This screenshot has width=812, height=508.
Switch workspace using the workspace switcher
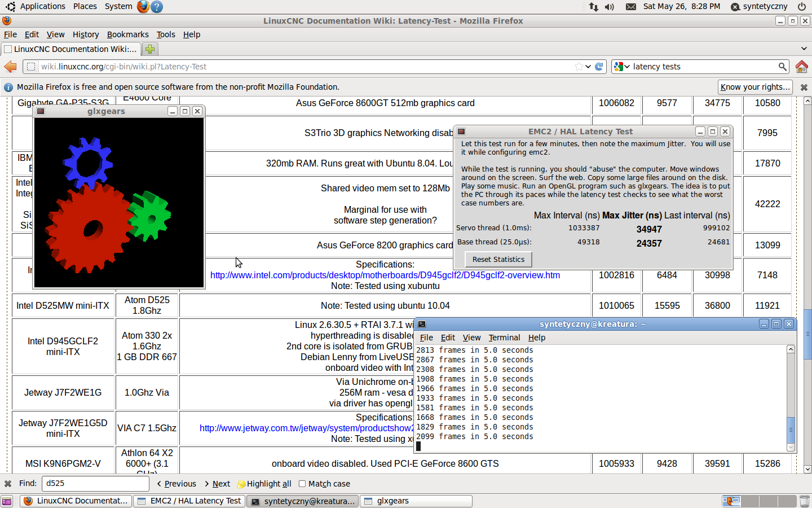click(x=759, y=501)
